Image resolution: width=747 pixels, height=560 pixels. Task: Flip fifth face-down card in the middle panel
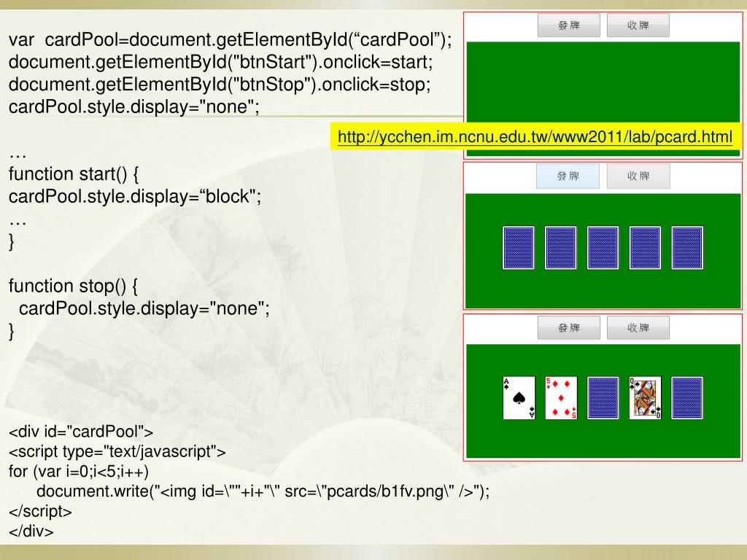click(687, 248)
